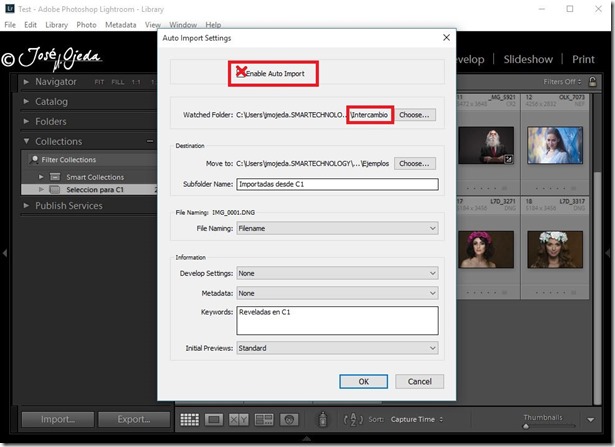Choose the Watched Folder location
The width and height of the screenshot is (615, 447).
415,115
